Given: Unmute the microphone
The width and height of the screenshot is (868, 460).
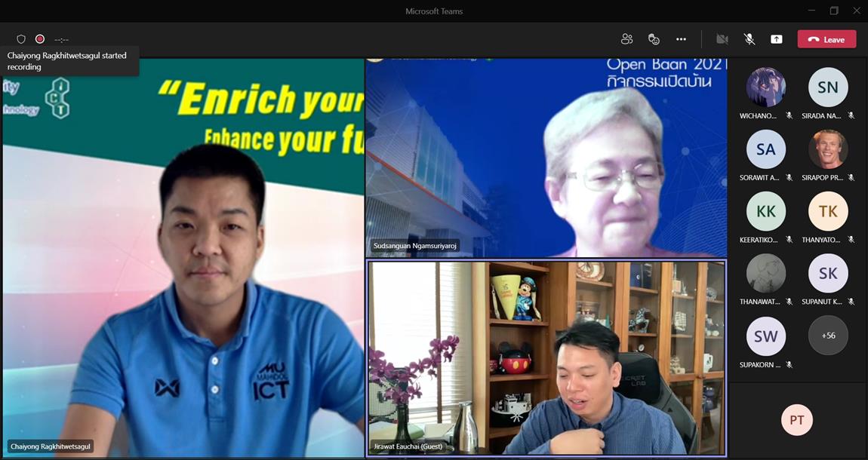Looking at the screenshot, I should pyautogui.click(x=749, y=39).
